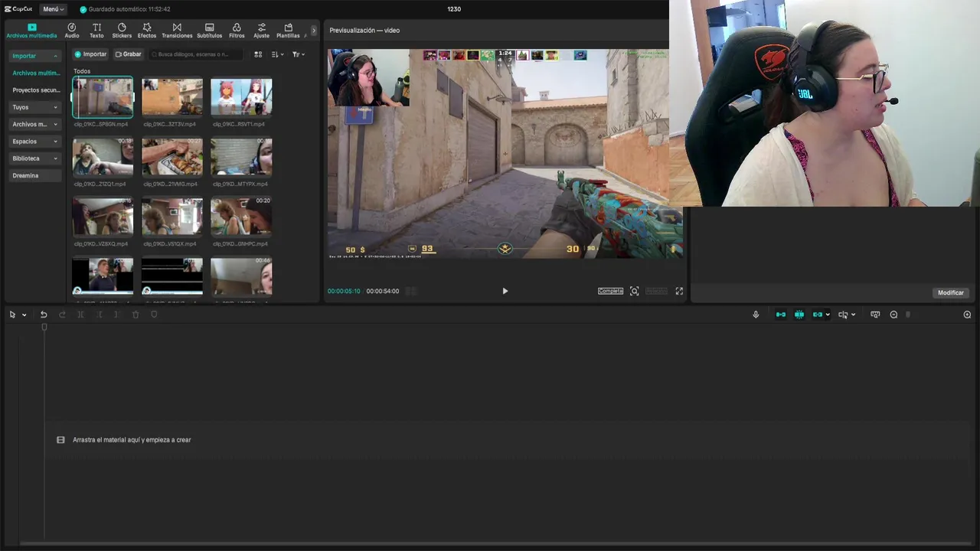Image resolution: width=980 pixels, height=551 pixels.
Task: Select clip_01KD...MTYPX.mp4 thumbnail
Action: (x=241, y=157)
